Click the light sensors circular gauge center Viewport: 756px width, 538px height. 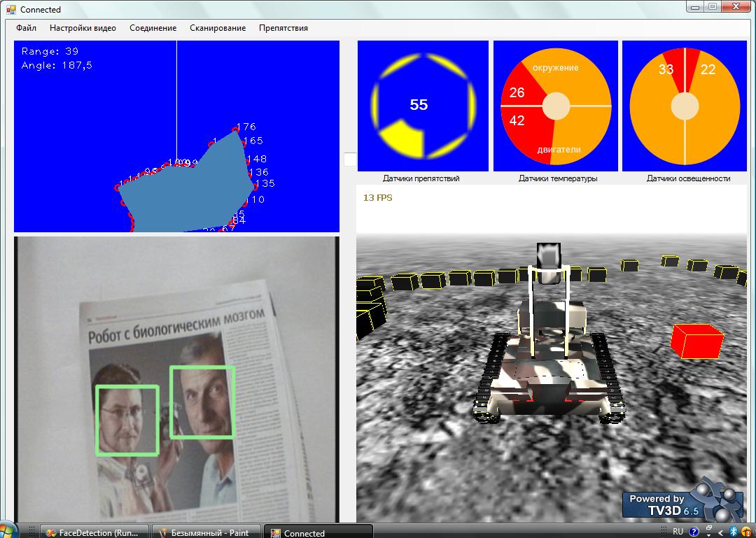click(685, 106)
